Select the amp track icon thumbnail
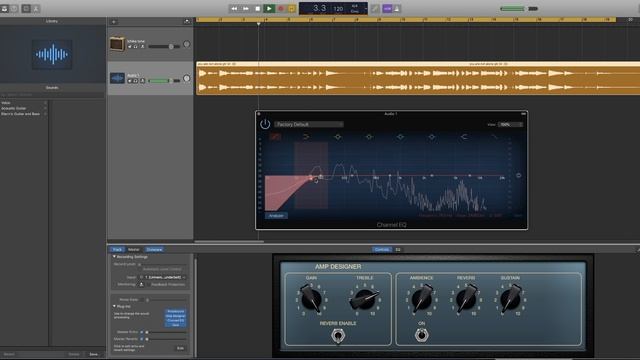 [x=117, y=44]
